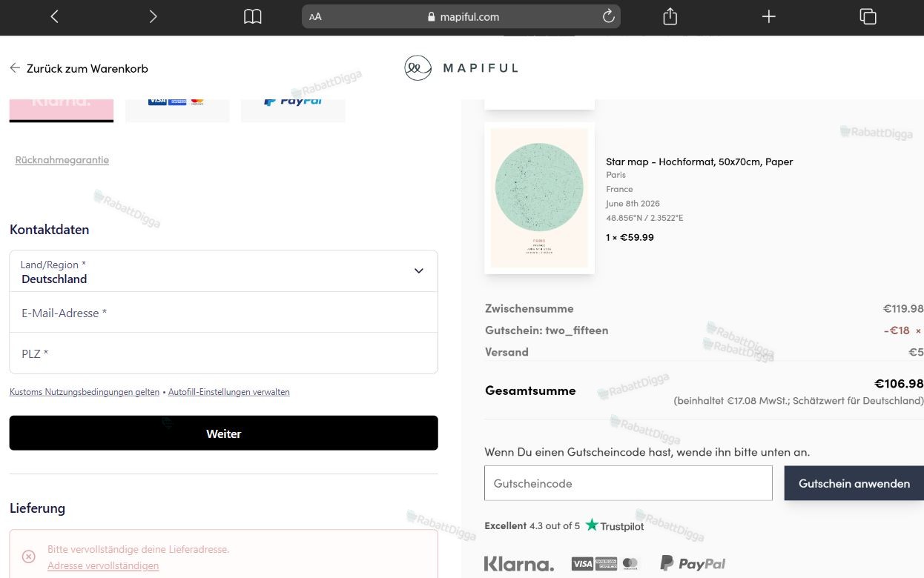Viewport: 924px width, 578px height.
Task: Expand the Land/Region dropdown showing Deutschland
Action: (x=223, y=271)
